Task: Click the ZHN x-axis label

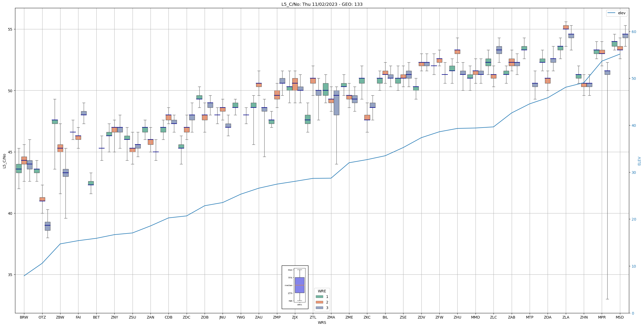Action: pyautogui.click(x=584, y=317)
